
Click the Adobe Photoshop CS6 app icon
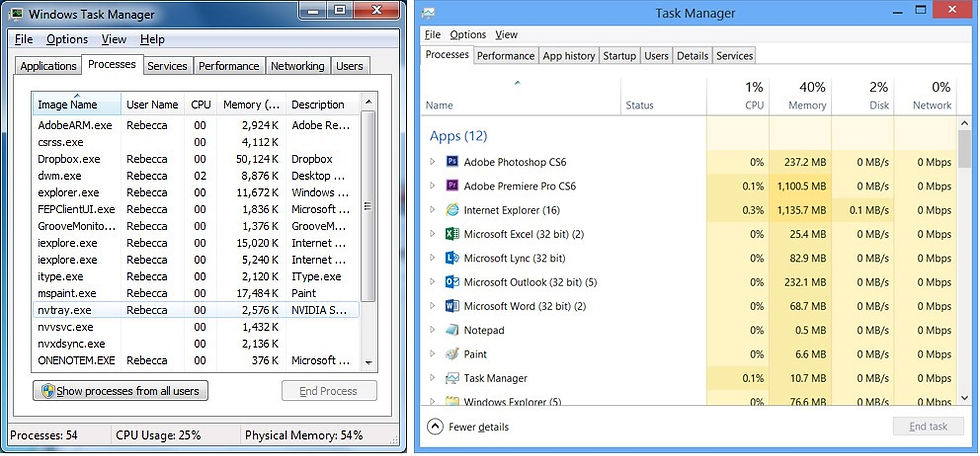click(x=453, y=162)
